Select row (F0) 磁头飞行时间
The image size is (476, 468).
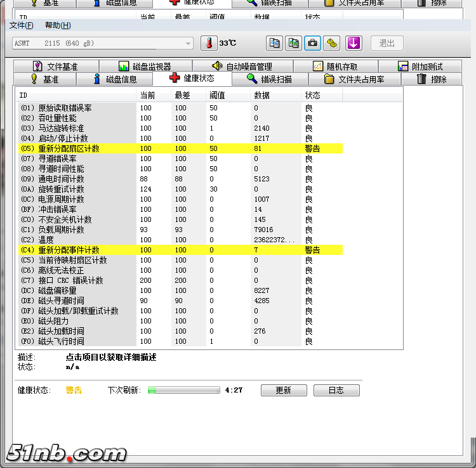point(180,341)
